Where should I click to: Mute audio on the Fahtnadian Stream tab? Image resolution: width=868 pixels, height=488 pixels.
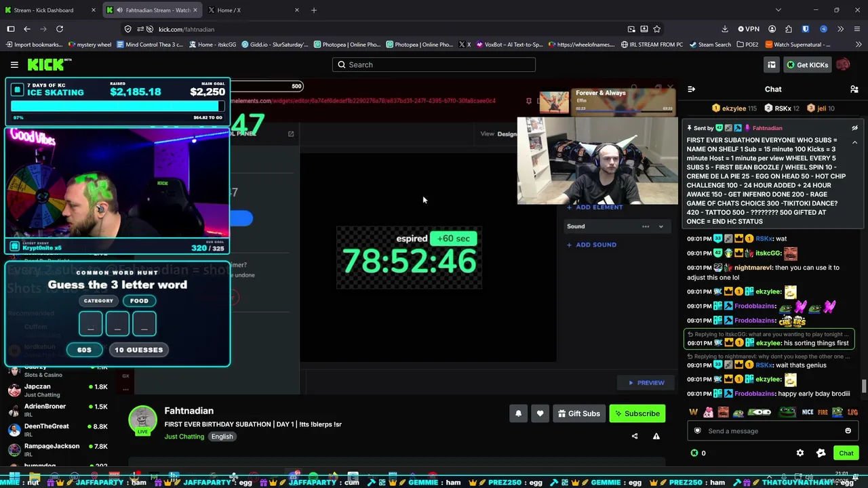click(x=119, y=10)
